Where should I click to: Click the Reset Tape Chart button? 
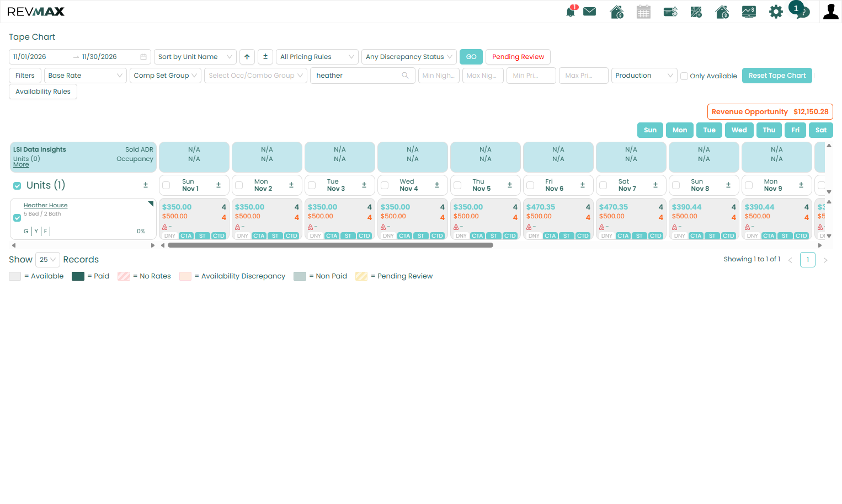pos(777,76)
